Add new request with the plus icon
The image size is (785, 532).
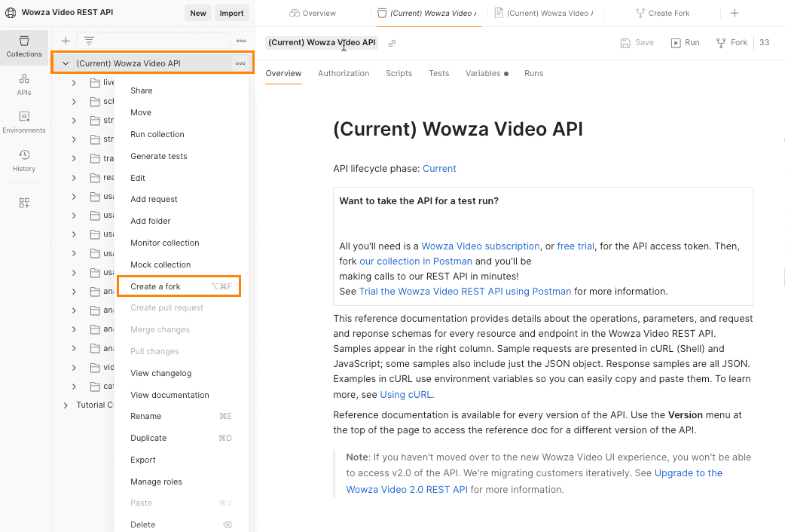[x=66, y=41]
